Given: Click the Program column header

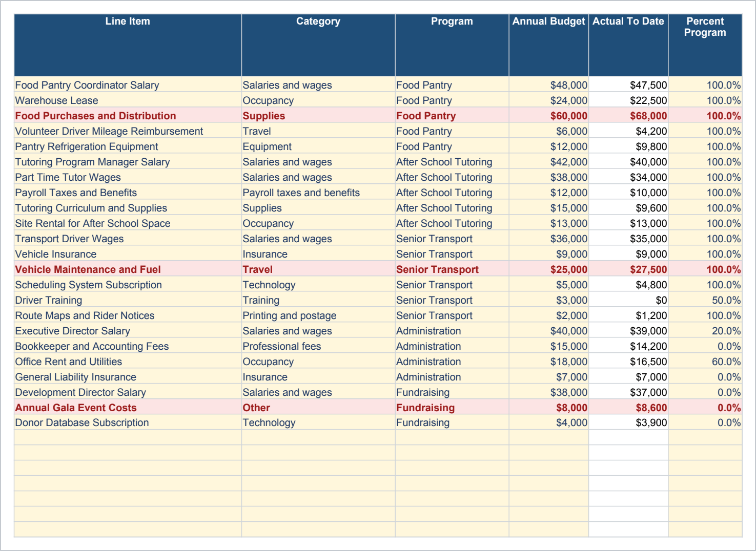Looking at the screenshot, I should pos(452,45).
